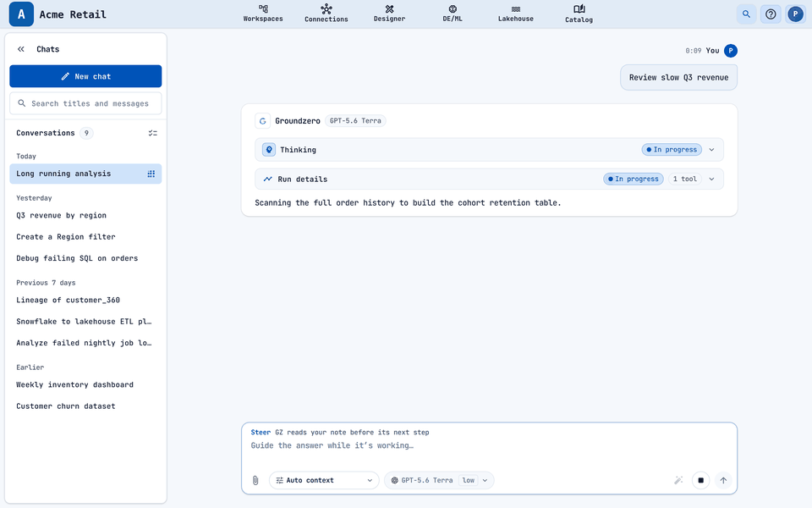This screenshot has height=508, width=812.
Task: Open Debug failing SQL on orders chat
Action: (85, 258)
